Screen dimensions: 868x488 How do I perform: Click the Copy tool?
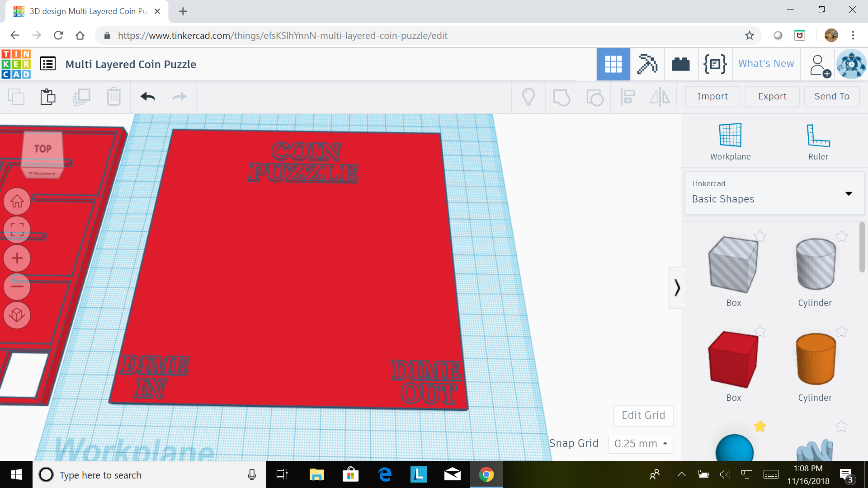click(x=17, y=97)
